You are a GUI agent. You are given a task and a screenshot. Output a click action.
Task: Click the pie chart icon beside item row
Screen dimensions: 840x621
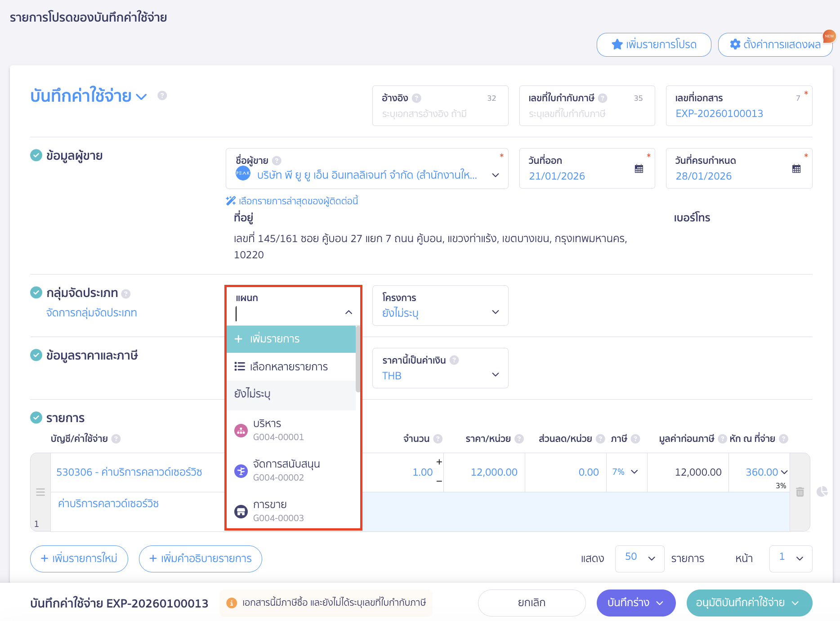pos(822,491)
